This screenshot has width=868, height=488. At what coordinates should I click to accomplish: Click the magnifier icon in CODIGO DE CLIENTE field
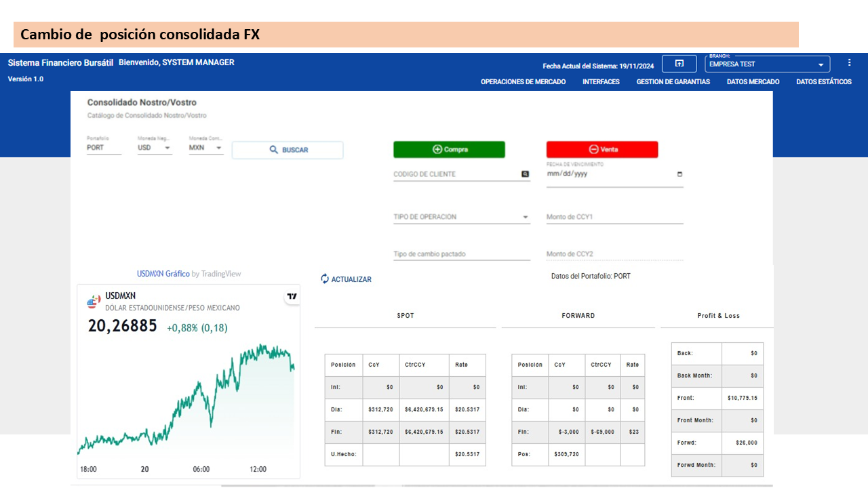(x=525, y=174)
